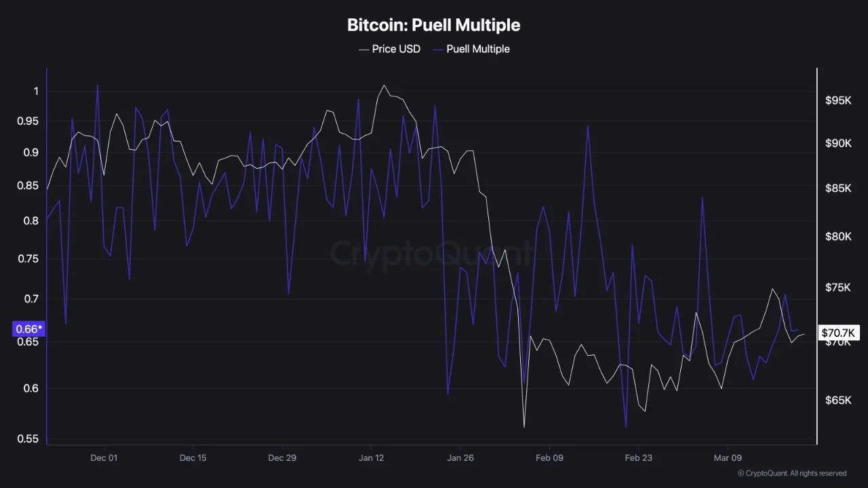This screenshot has height=488, width=868.
Task: Select the 0.66* current value badge
Action: click(29, 329)
